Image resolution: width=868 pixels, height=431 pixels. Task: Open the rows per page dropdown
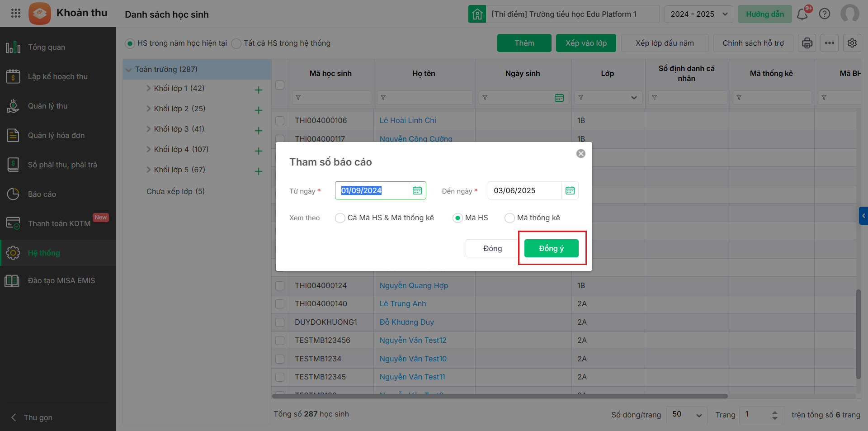pos(687,415)
